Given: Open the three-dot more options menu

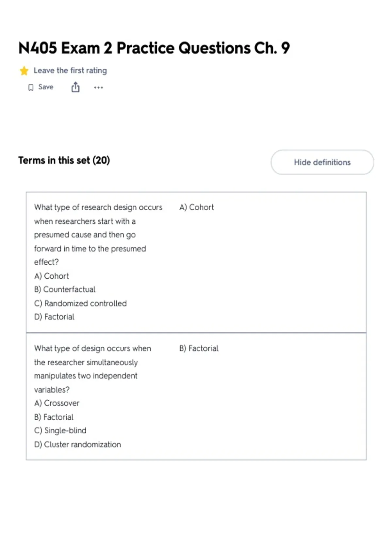Looking at the screenshot, I should pos(98,88).
